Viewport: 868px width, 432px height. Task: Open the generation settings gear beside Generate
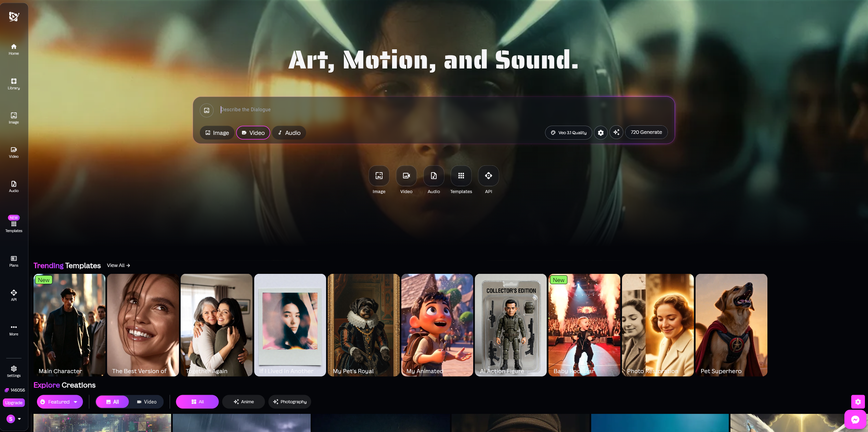pyautogui.click(x=600, y=132)
